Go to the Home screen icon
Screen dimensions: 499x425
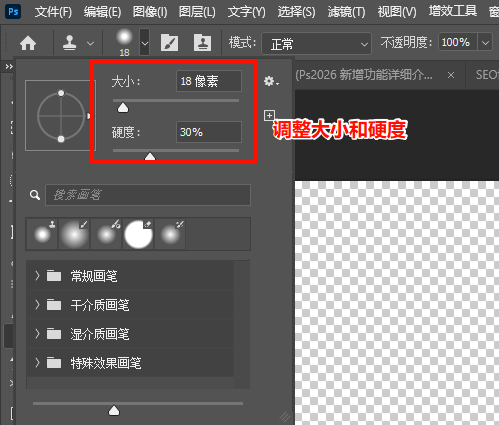tap(28, 43)
